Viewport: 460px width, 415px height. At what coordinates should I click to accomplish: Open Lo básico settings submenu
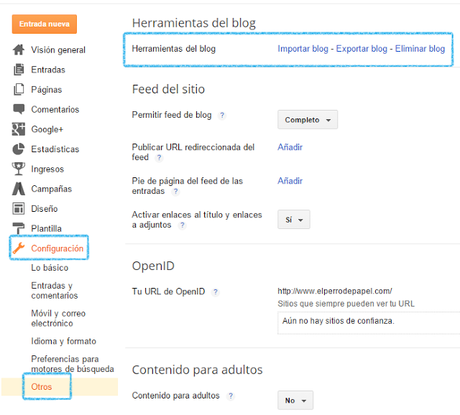click(50, 268)
